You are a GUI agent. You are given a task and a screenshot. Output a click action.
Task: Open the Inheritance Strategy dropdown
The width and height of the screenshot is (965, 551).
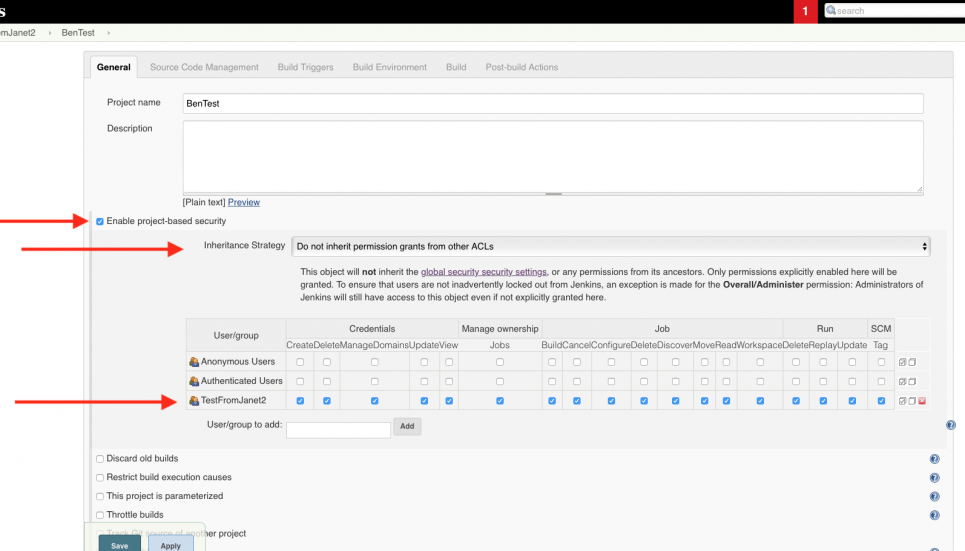point(610,246)
